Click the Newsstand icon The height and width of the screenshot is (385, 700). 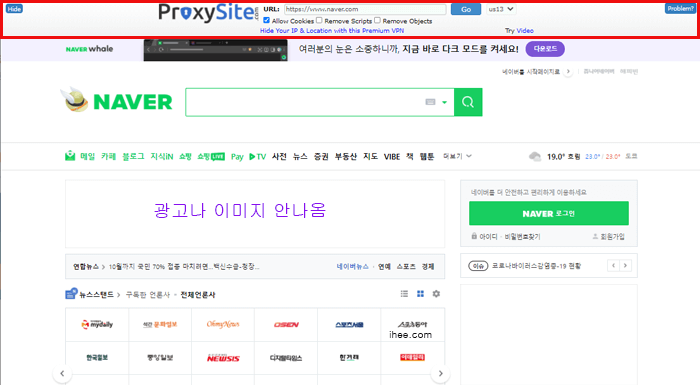71,293
